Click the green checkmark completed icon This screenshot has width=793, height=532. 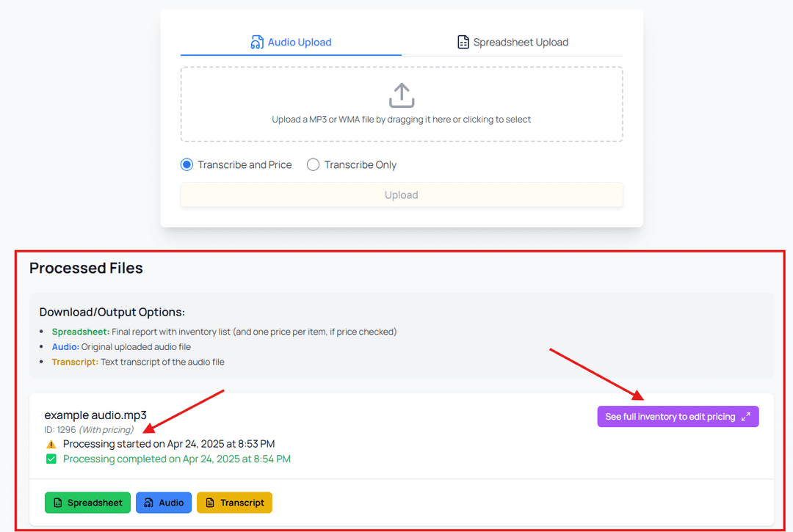[x=51, y=459]
